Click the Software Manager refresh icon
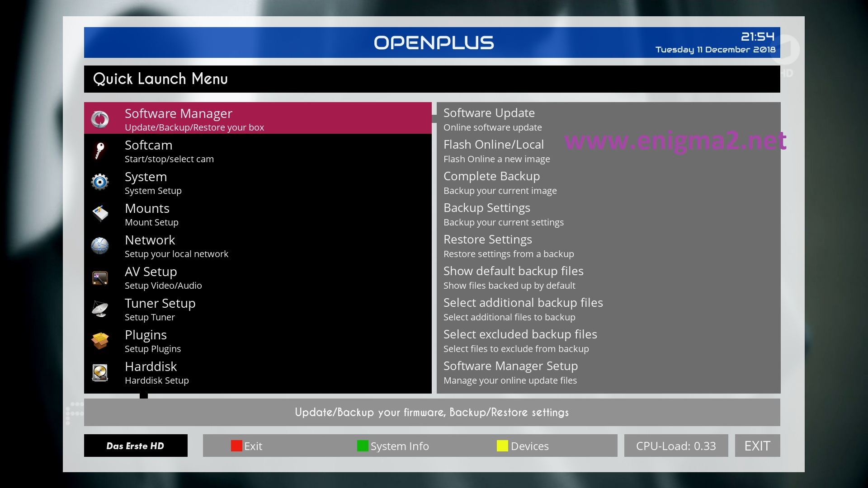The image size is (868, 488). (100, 119)
